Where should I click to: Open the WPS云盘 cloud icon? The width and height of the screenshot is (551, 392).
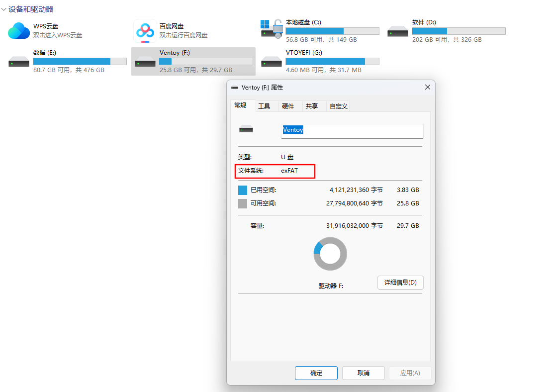[x=19, y=31]
